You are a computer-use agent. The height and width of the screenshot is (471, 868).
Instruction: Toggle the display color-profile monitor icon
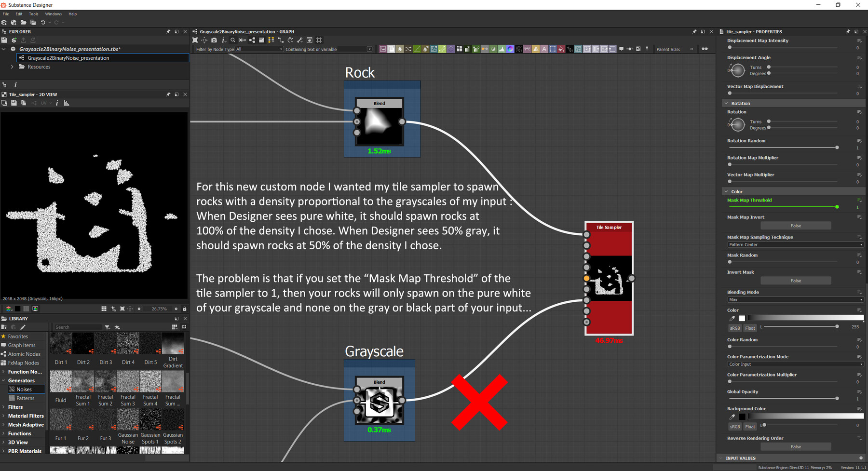pos(35,309)
